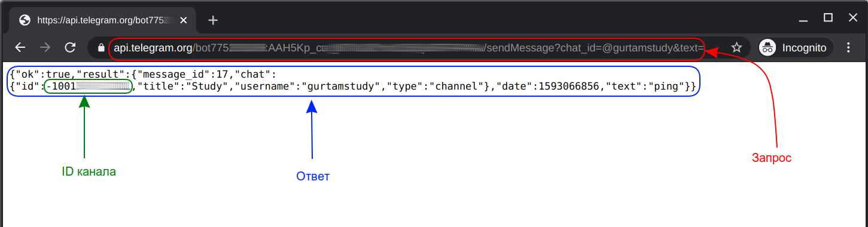Minimize the browser window
This screenshot has height=227, width=868.
point(802,18)
